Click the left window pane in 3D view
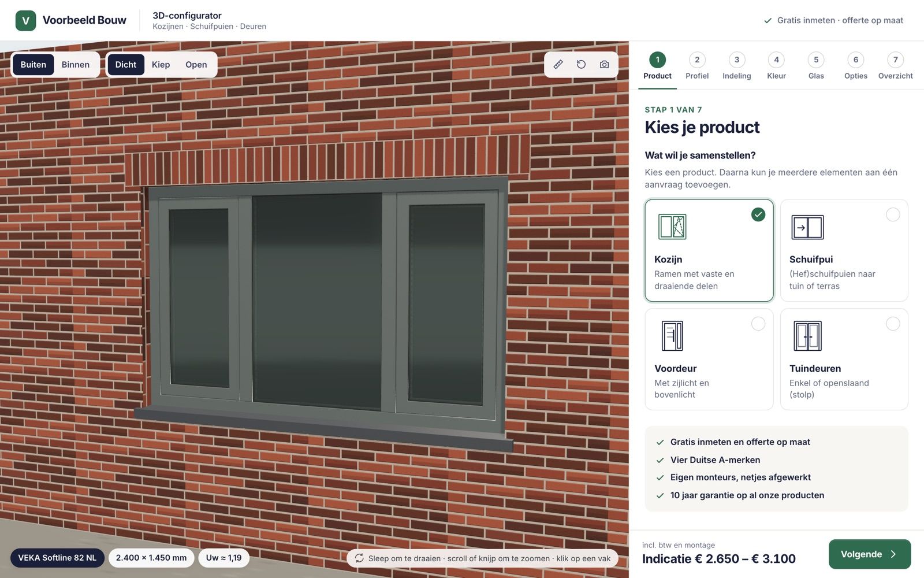The width and height of the screenshot is (924, 578). click(199, 298)
